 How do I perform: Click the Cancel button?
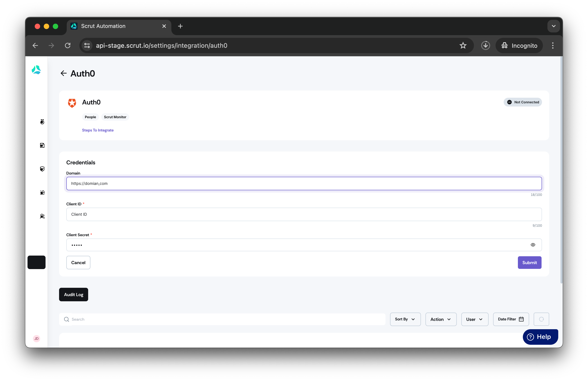pyautogui.click(x=78, y=262)
